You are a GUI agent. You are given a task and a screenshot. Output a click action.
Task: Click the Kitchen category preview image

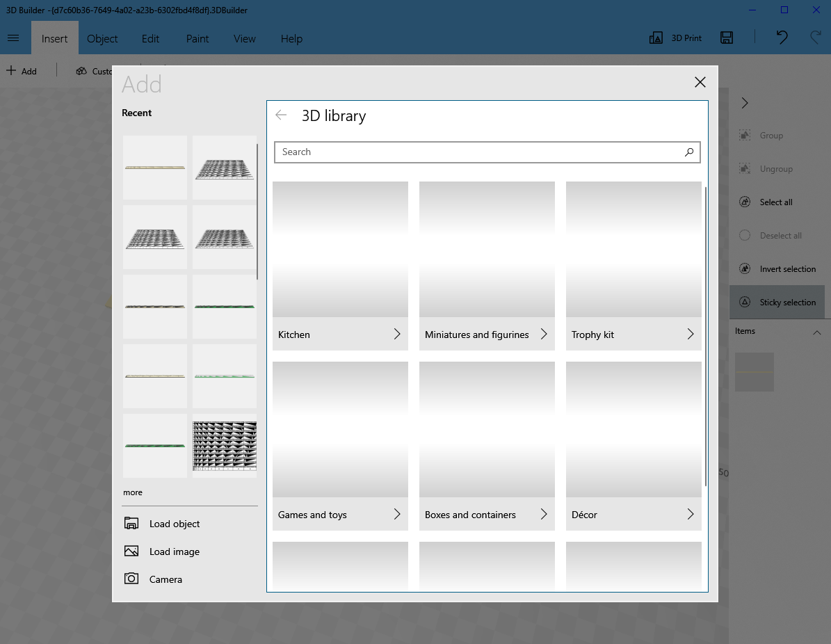(340, 250)
